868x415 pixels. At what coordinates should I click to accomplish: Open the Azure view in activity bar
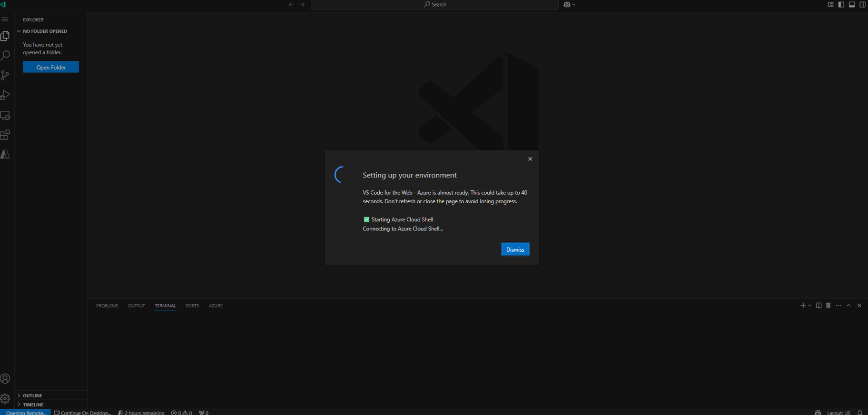coord(5,155)
